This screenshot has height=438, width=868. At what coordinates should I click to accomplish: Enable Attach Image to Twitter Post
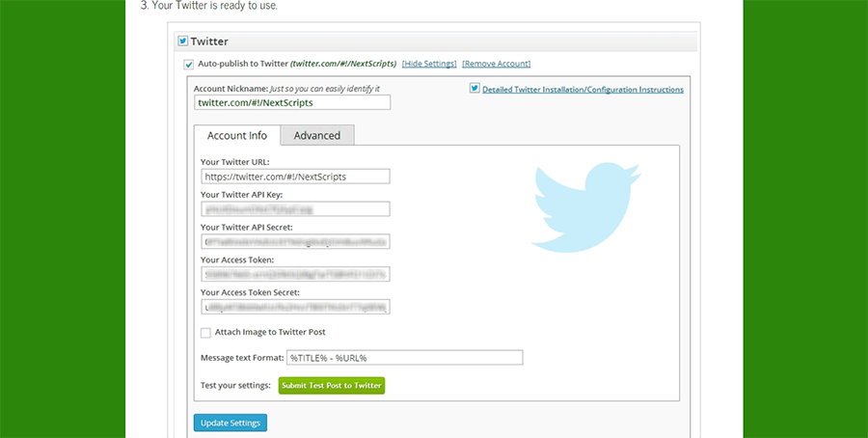(x=205, y=333)
